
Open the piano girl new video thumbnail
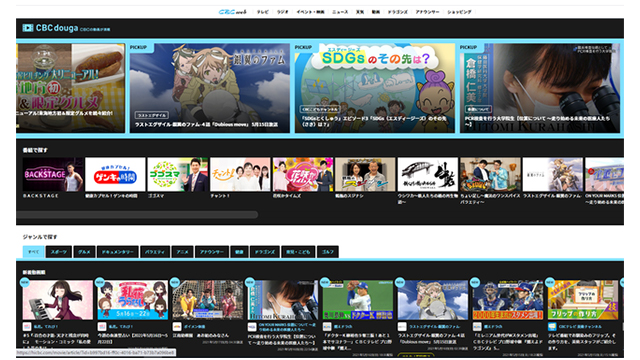(x=58, y=300)
